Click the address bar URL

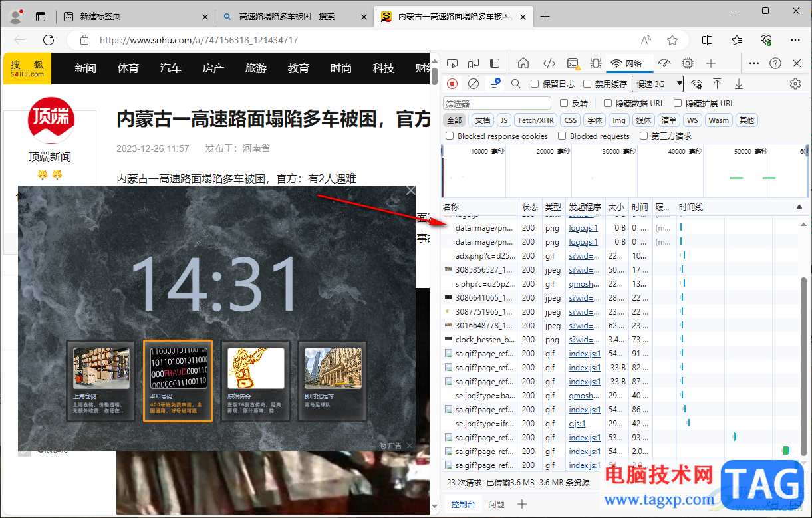point(199,40)
